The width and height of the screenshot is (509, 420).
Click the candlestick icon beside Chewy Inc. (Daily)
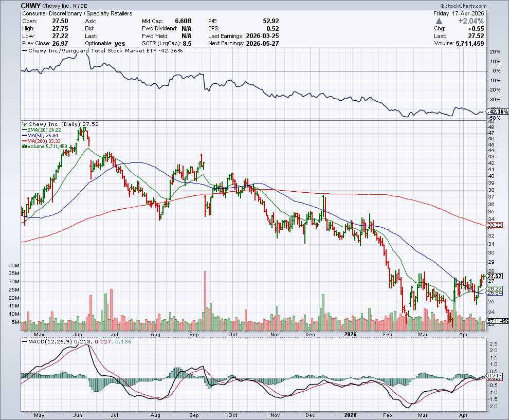(x=25, y=124)
